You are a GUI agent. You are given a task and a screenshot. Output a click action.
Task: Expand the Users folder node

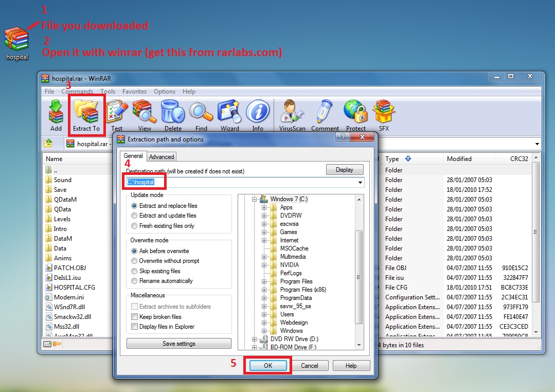point(264,314)
